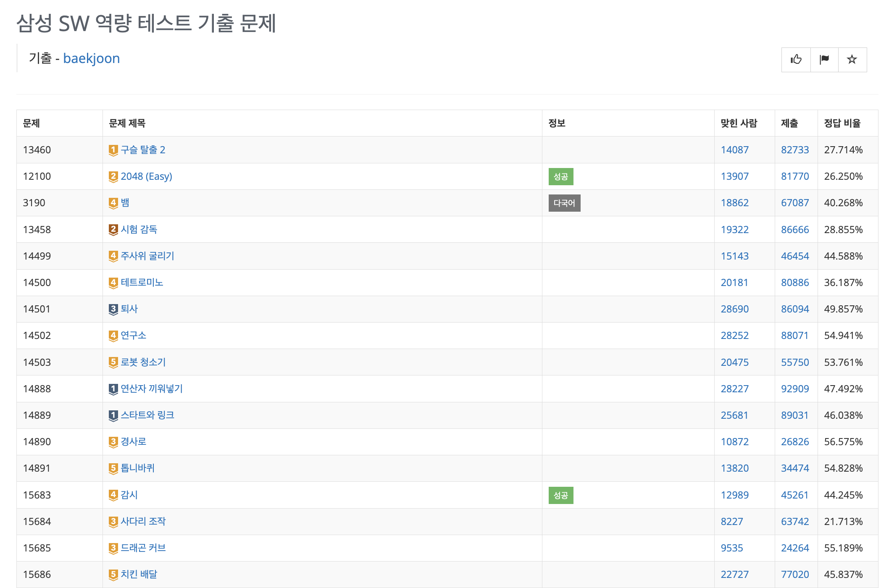Click tier badge beside 테트로미노

tap(113, 283)
